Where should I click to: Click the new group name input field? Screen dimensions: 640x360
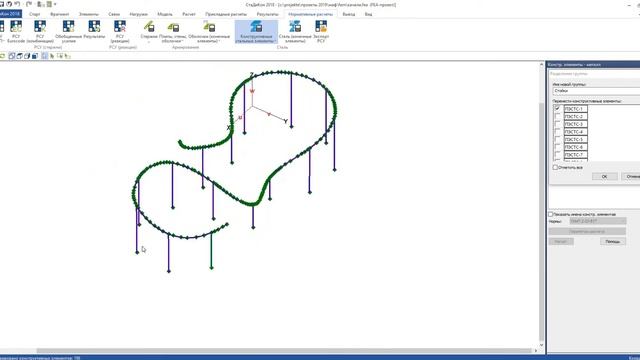point(596,91)
